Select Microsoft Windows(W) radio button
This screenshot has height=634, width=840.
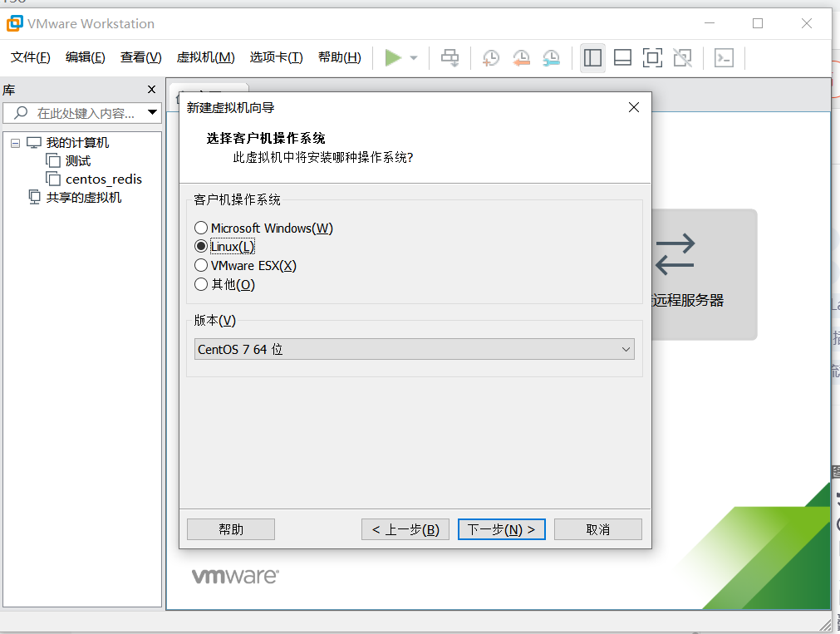(x=201, y=228)
